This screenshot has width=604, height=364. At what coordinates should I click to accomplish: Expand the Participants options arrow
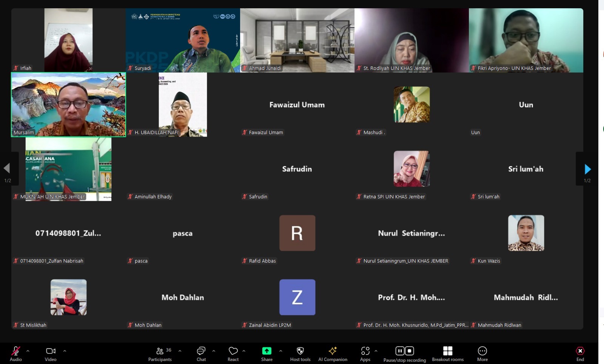click(x=180, y=351)
